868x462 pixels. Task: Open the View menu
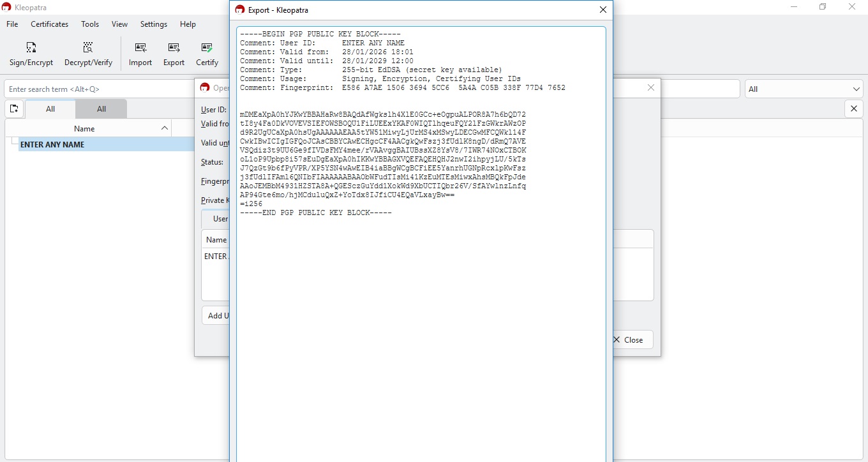[x=120, y=24]
